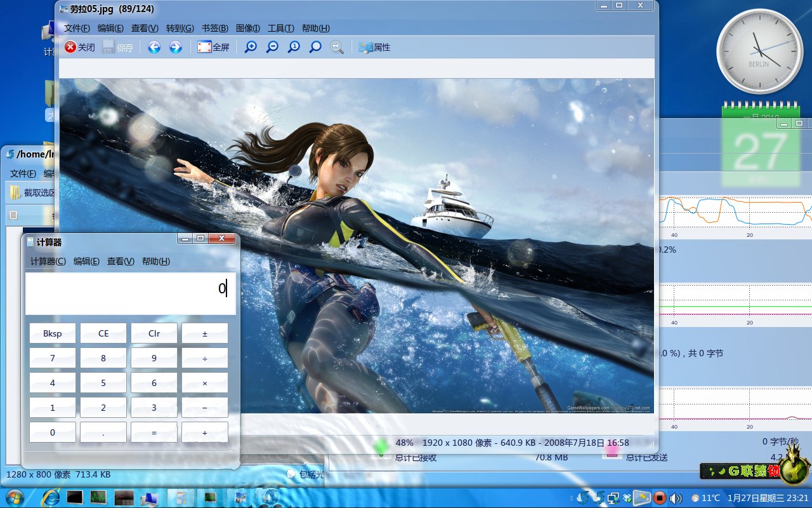Click calculator digit 1
Screen dimensions: 812x508
[x=53, y=408]
